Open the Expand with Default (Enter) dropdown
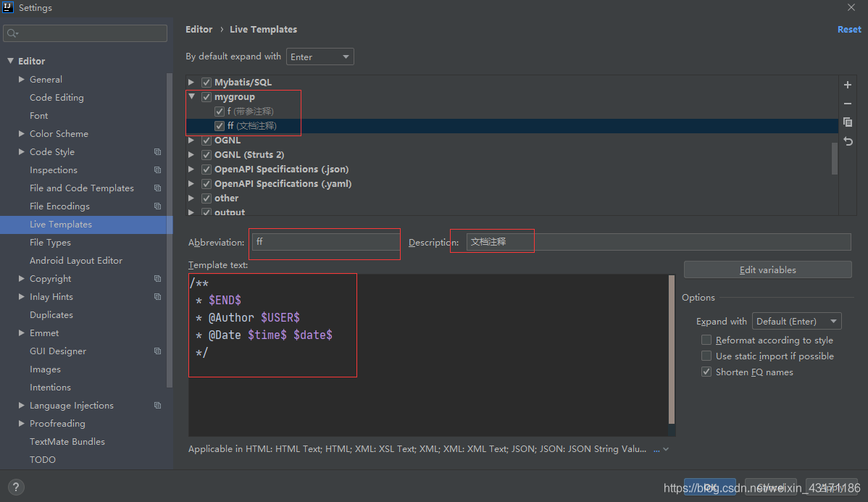The image size is (868, 502). [x=796, y=321]
